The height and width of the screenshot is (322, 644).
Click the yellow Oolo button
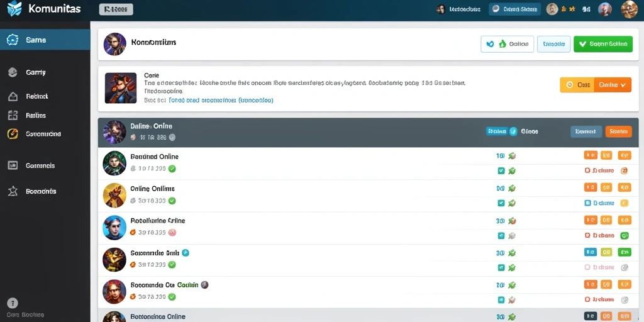point(577,85)
